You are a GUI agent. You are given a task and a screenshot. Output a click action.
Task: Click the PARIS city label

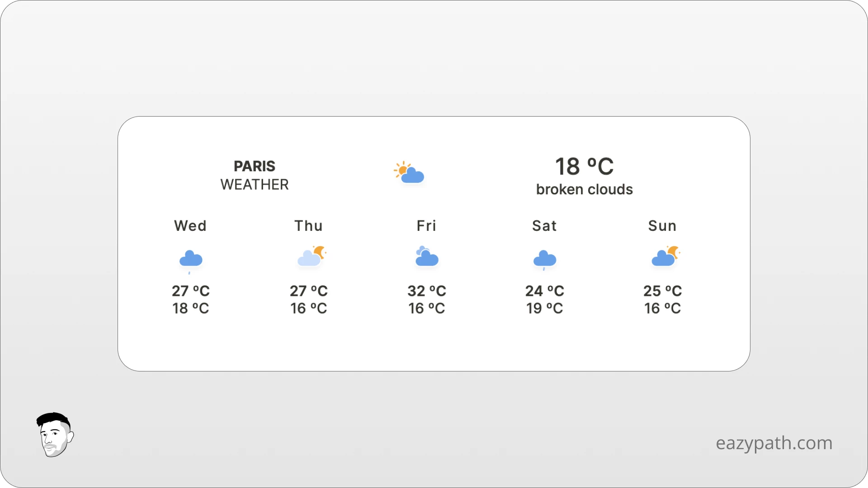click(254, 166)
